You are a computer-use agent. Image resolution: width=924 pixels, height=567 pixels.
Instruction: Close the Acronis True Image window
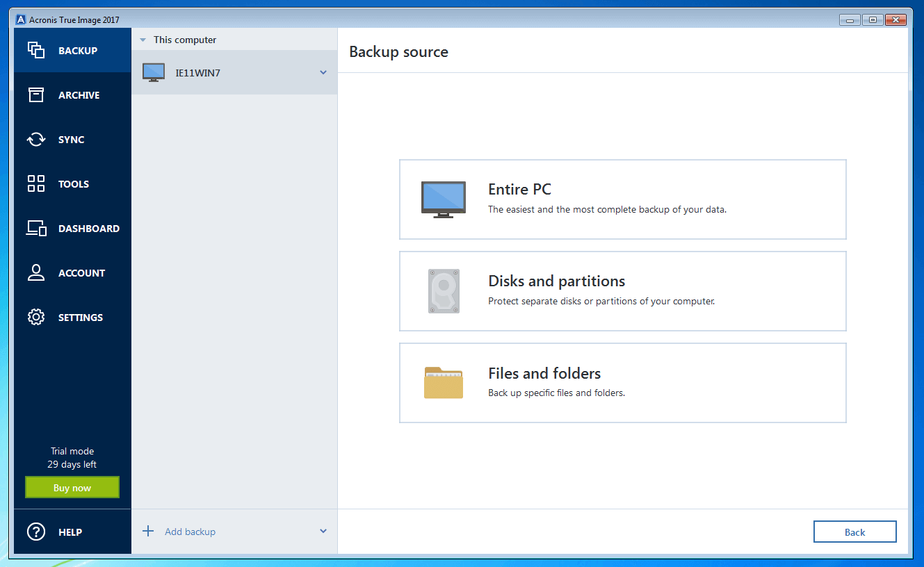tap(896, 19)
